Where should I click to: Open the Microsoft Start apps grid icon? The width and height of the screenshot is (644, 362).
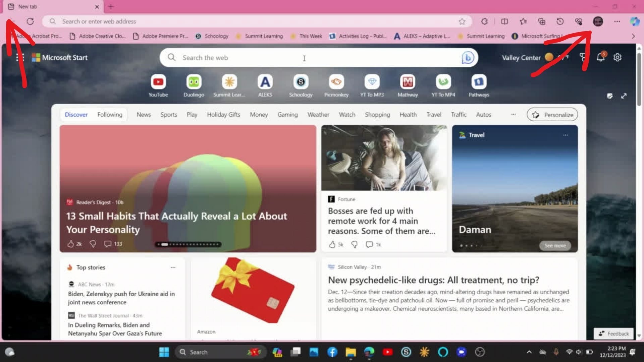coord(20,58)
